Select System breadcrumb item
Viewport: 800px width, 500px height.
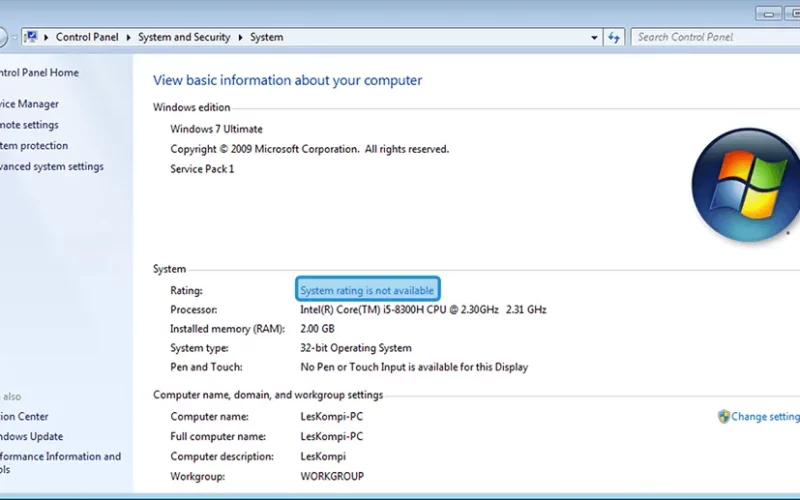[x=266, y=37]
